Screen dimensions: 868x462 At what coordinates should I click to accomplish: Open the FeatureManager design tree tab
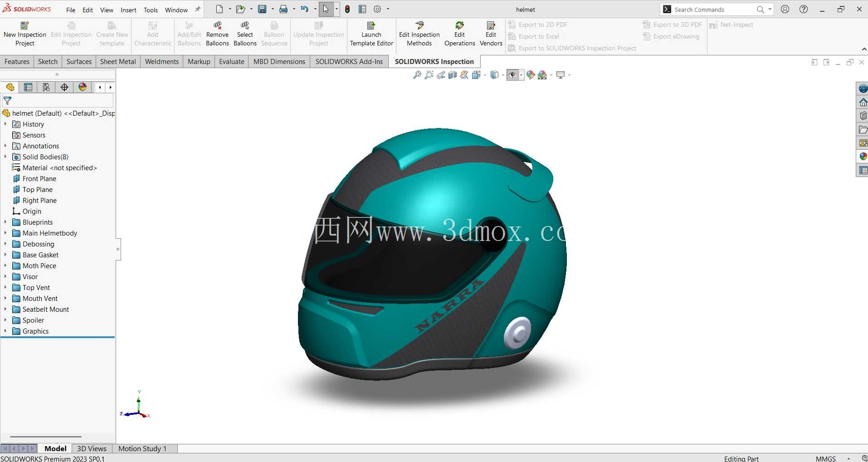coord(10,87)
